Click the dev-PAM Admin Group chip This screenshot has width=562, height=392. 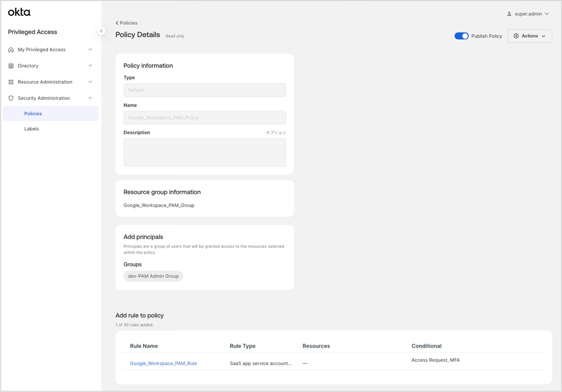(153, 276)
